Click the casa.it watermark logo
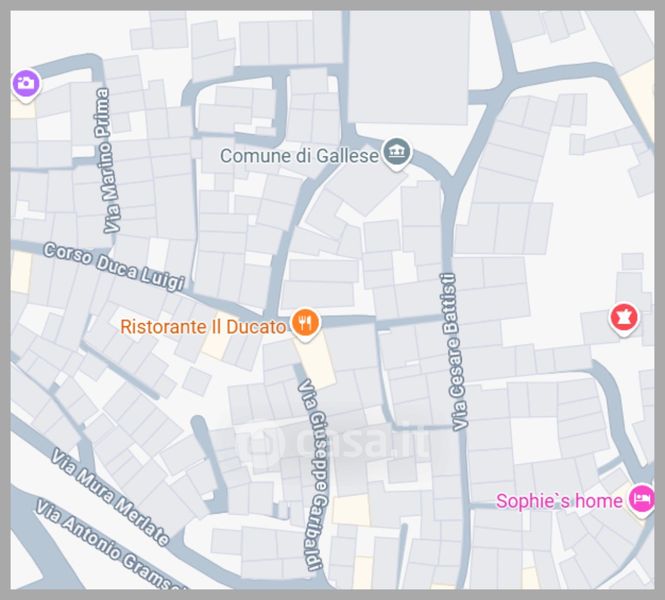The height and width of the screenshot is (600, 665). point(335,443)
